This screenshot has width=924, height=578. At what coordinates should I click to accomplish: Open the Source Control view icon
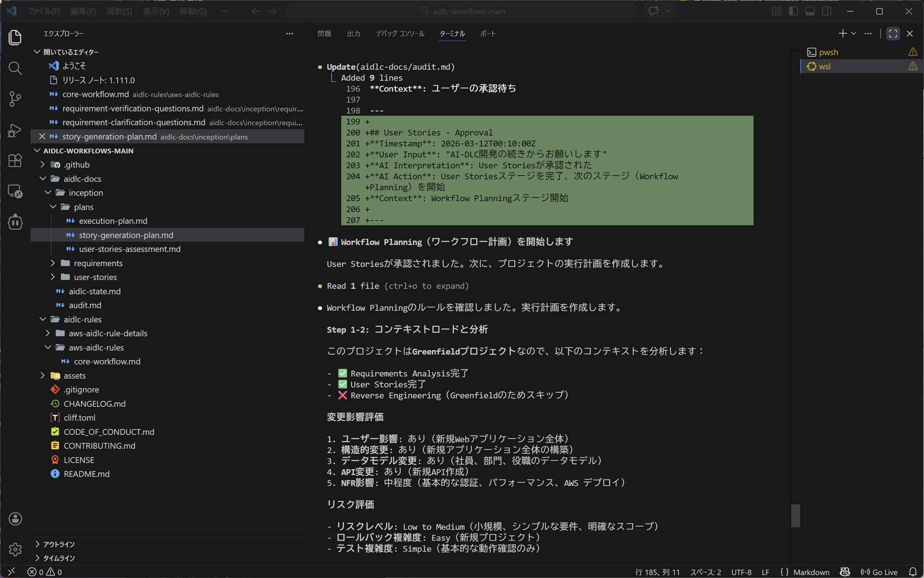coord(15,99)
